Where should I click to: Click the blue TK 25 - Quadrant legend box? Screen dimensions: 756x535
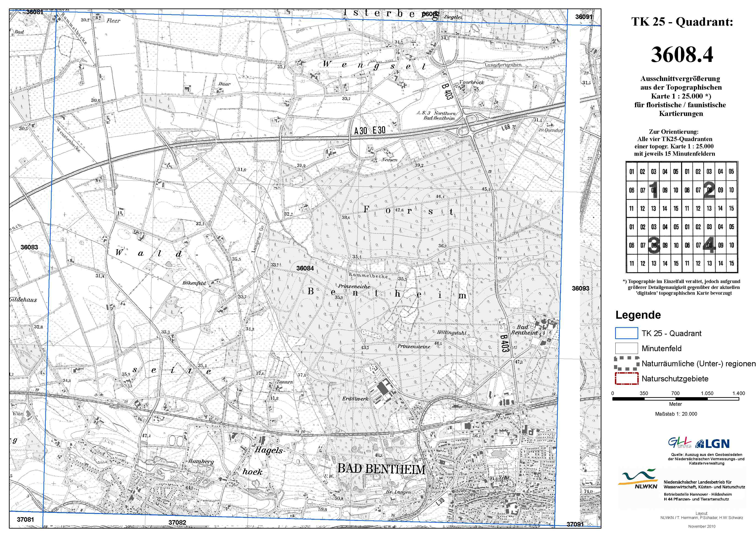626,333
